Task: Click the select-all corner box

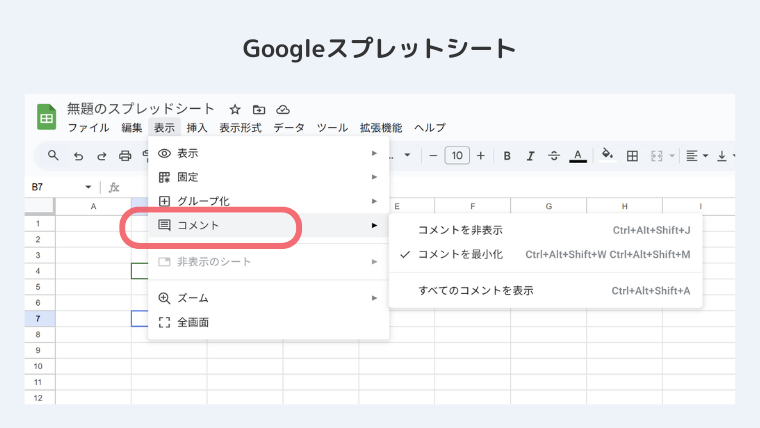Action: (x=39, y=206)
